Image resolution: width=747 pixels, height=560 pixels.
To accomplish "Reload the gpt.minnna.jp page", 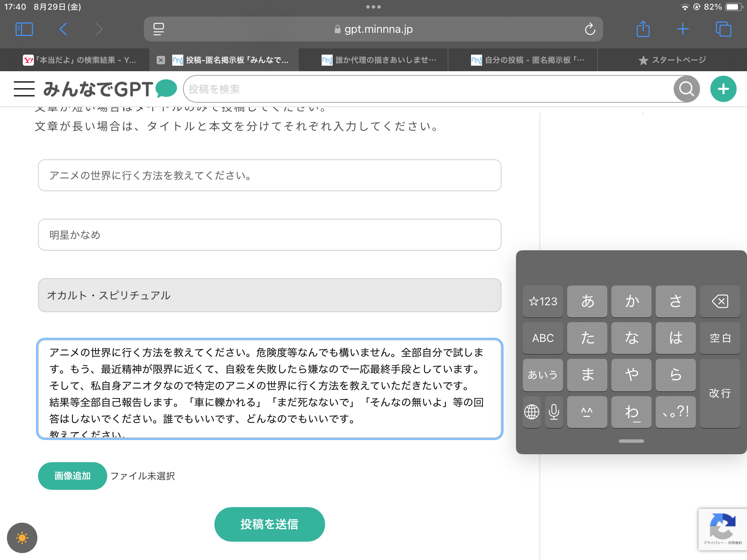I will [x=590, y=29].
